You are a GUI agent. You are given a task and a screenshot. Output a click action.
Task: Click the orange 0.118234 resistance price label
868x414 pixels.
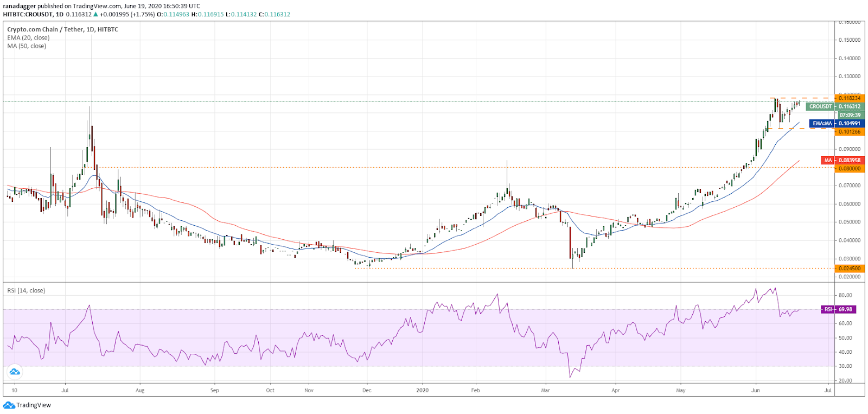850,98
